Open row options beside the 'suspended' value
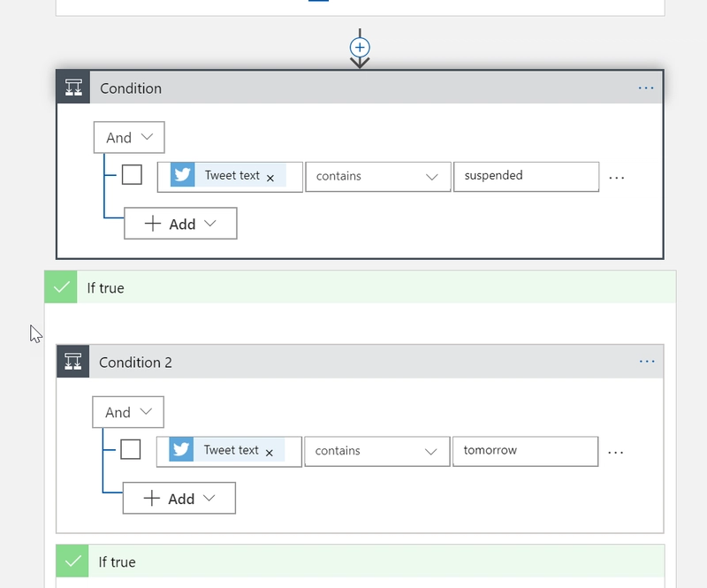Viewport: 707px width, 588px height. pyautogui.click(x=617, y=177)
